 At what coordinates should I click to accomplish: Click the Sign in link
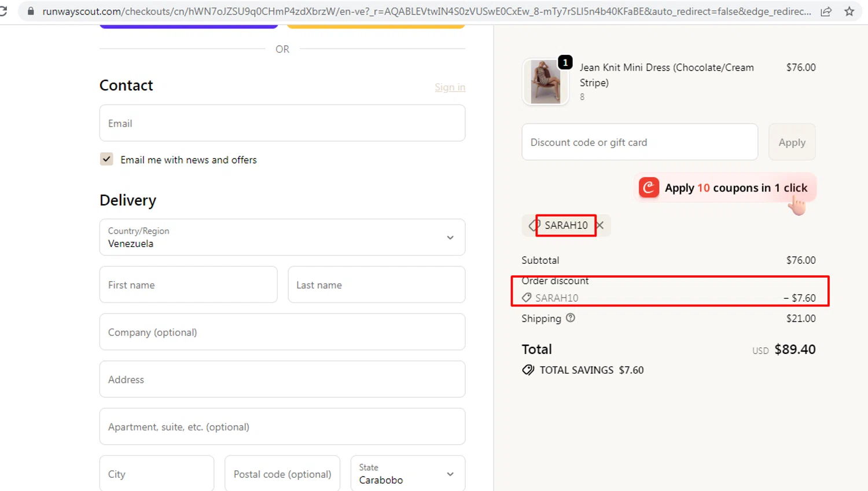450,87
